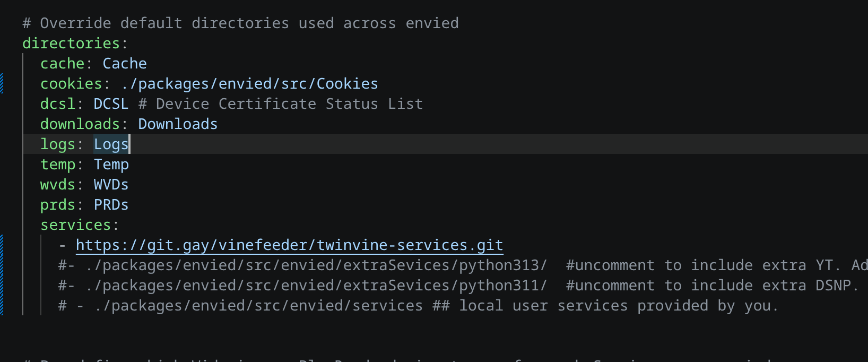Click the cookies path ./packages/envied/src/Cookies
The width and height of the screenshot is (868, 362).
249,84
